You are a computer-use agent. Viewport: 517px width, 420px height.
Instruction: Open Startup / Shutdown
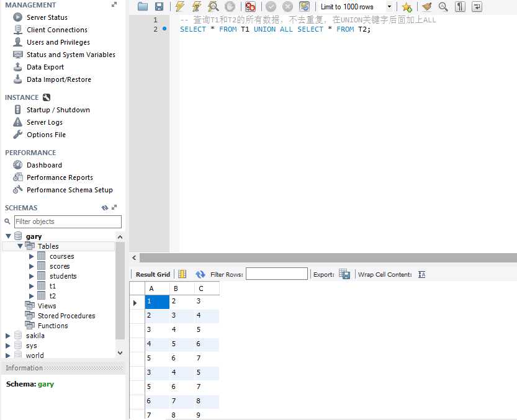58,110
